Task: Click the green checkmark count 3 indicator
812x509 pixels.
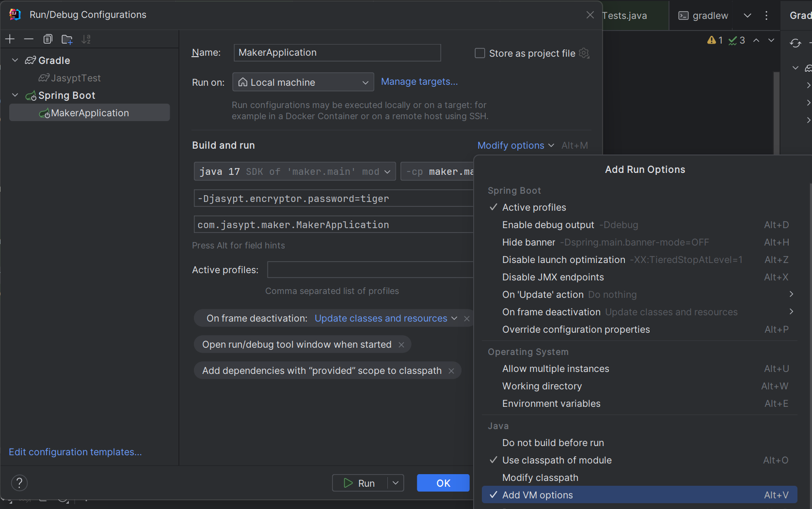Action: pyautogui.click(x=737, y=40)
